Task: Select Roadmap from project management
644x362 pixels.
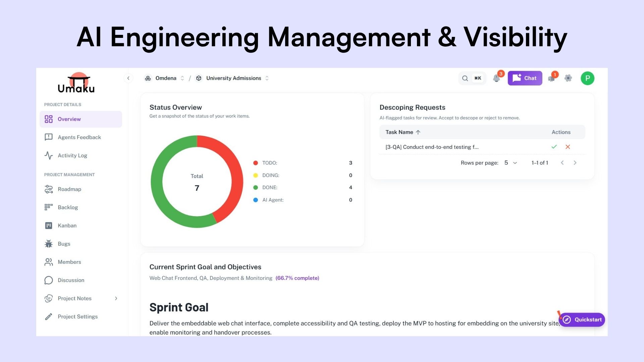Action: click(x=69, y=189)
